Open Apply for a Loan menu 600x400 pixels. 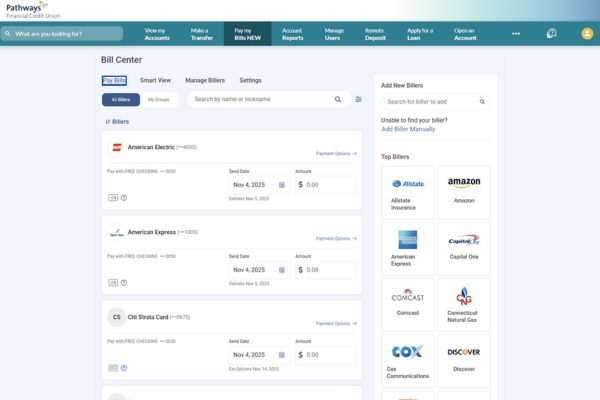tap(420, 34)
